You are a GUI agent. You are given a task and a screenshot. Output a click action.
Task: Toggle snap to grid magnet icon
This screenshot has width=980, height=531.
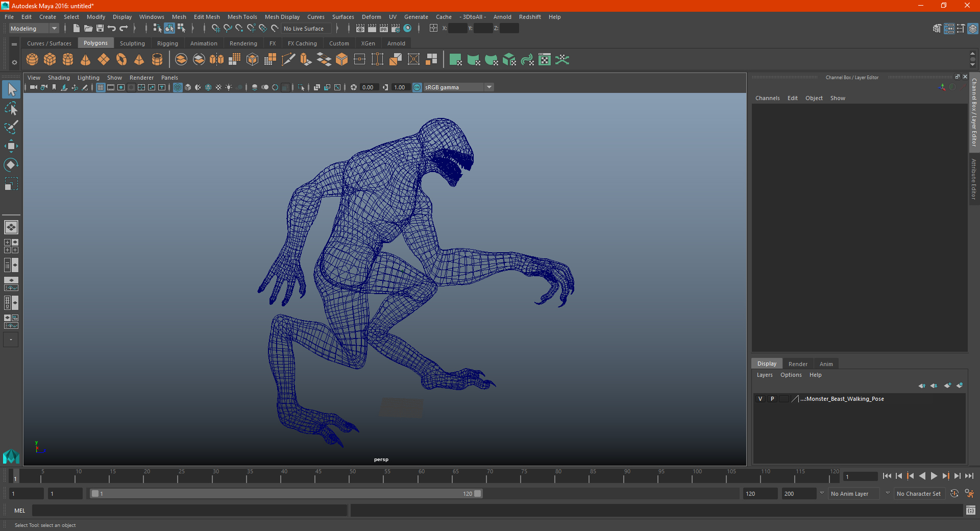[216, 29]
